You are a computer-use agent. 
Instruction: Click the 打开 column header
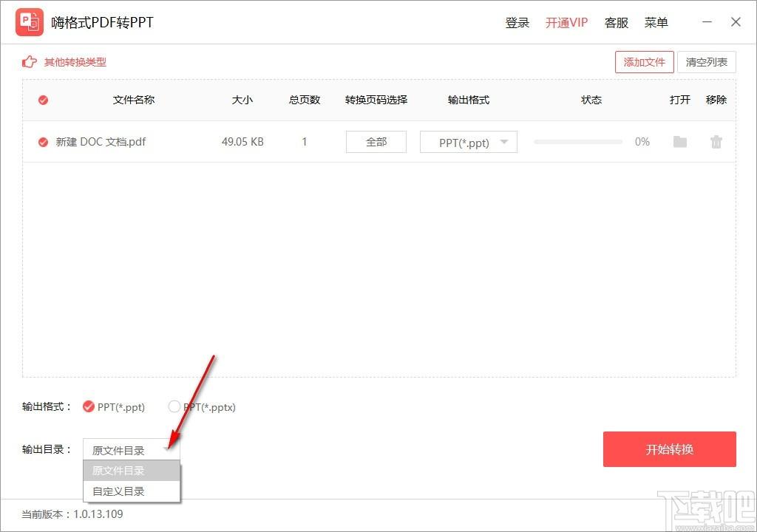pos(680,100)
